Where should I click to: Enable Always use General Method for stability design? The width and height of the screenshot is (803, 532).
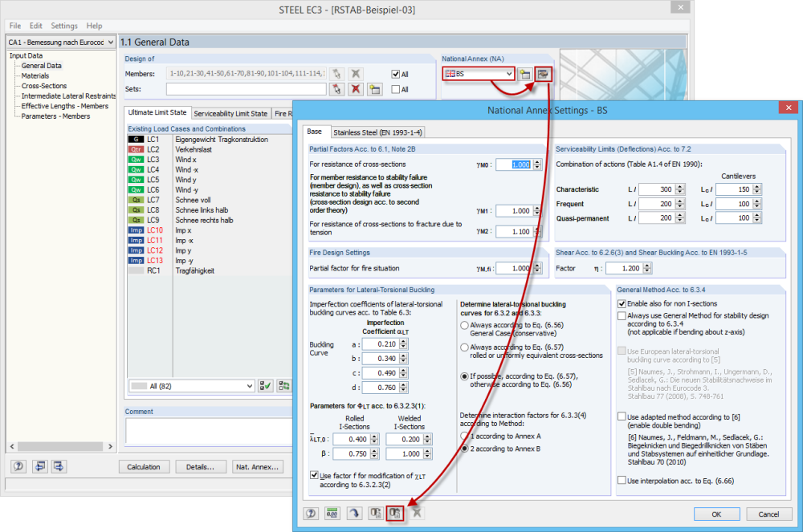point(622,315)
